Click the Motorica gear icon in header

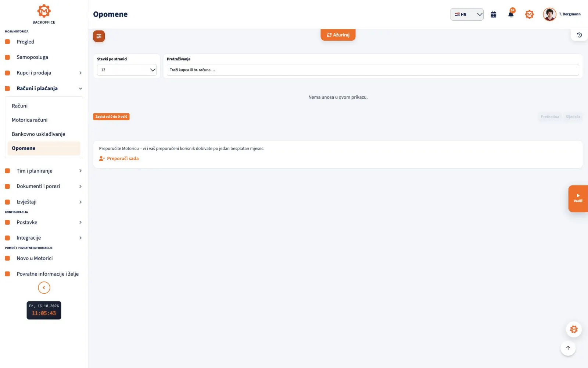[529, 14]
